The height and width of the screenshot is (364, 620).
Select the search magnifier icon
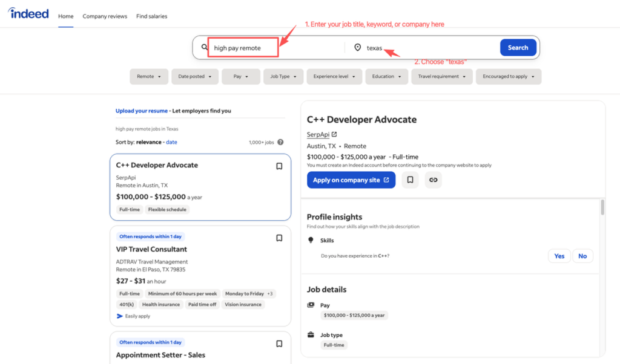[x=204, y=47]
